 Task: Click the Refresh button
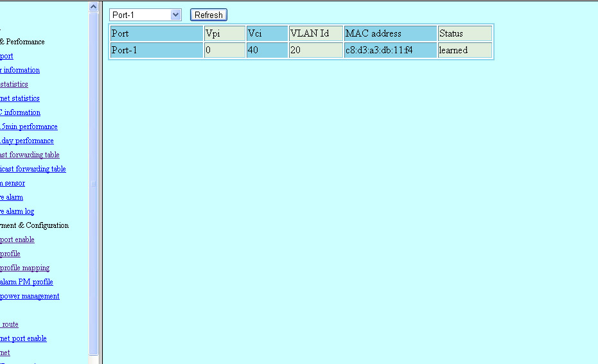click(209, 15)
